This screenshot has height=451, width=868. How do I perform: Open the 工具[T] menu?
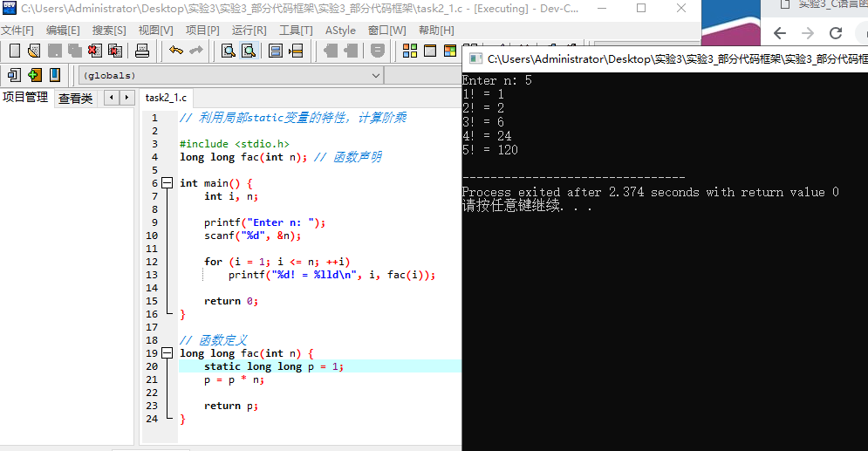296,31
